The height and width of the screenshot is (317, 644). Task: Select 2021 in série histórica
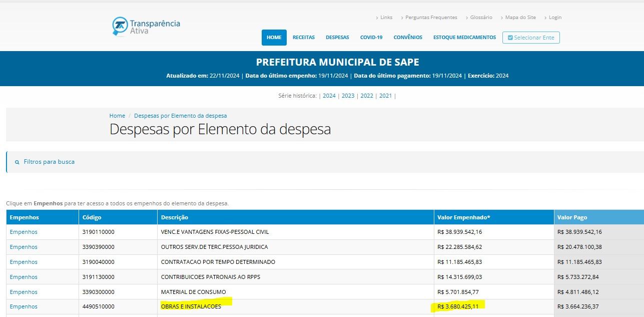(x=386, y=96)
